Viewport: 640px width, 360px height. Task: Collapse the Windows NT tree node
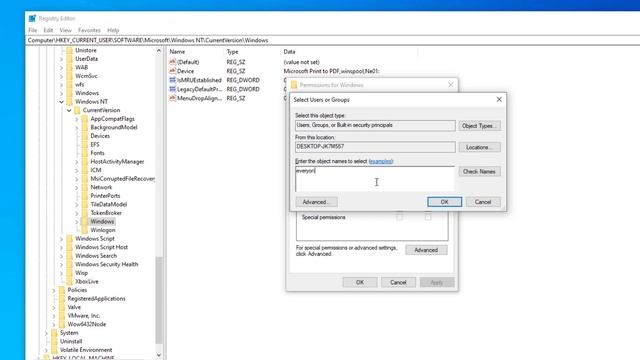click(x=61, y=102)
